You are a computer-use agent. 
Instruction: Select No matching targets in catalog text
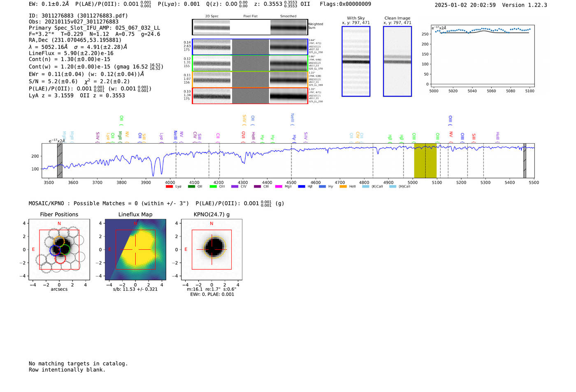point(78,364)
